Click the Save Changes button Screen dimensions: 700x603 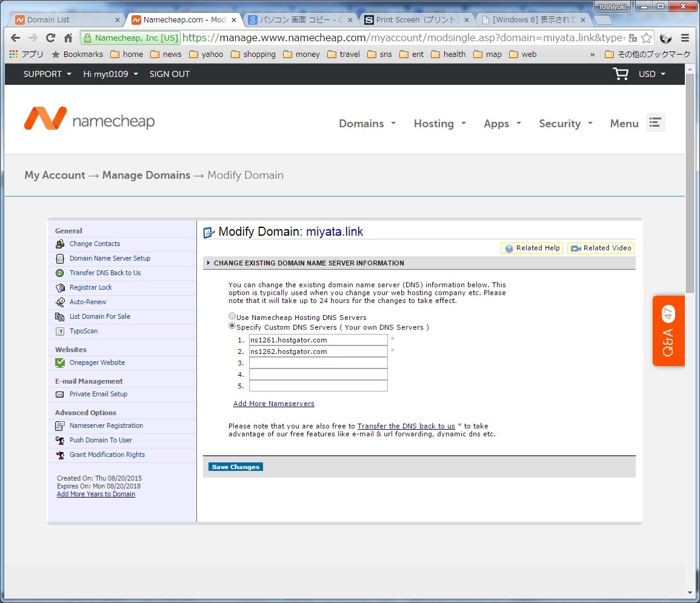click(x=236, y=467)
